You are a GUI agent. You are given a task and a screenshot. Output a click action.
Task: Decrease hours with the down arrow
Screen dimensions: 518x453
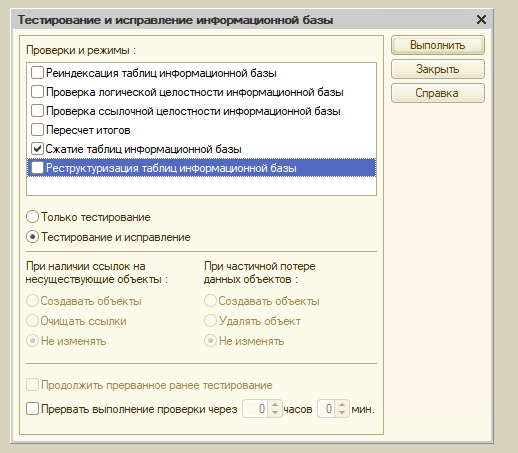pyautogui.click(x=275, y=413)
